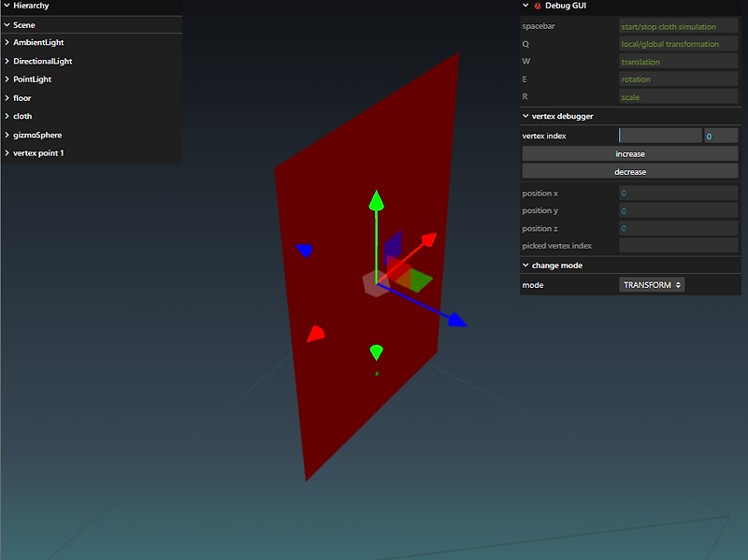Screen dimensions: 748x560
Task: Select the green cone marker below the gizmo
Action: [x=376, y=350]
